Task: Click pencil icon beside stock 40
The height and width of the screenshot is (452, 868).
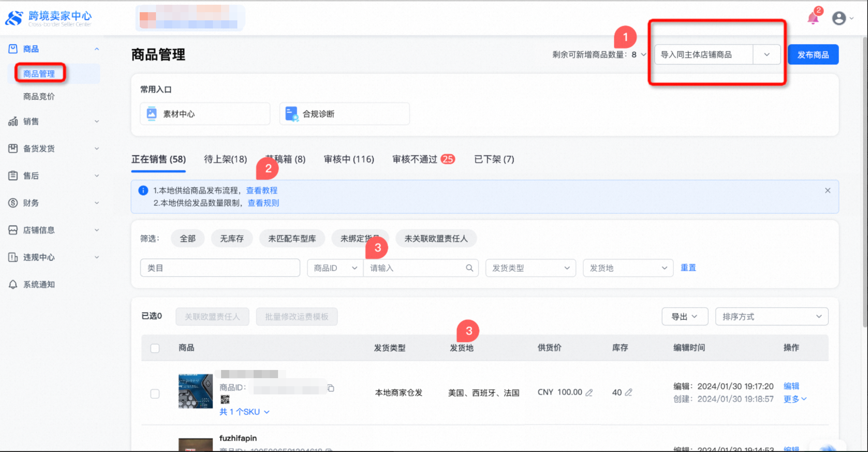Action: (629, 392)
